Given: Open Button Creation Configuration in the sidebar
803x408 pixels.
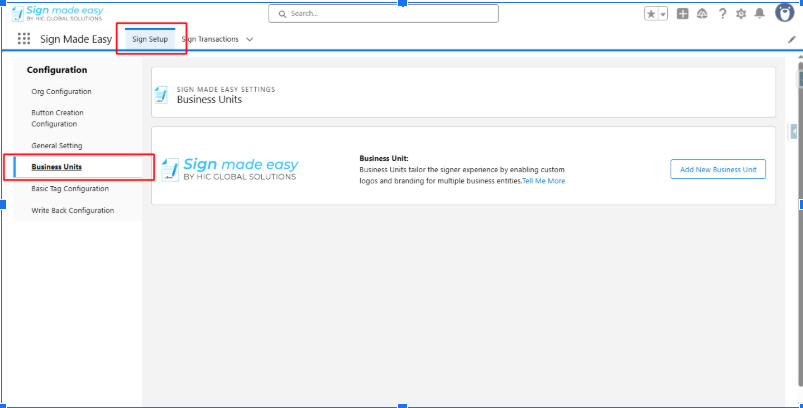Looking at the screenshot, I should pyautogui.click(x=57, y=118).
